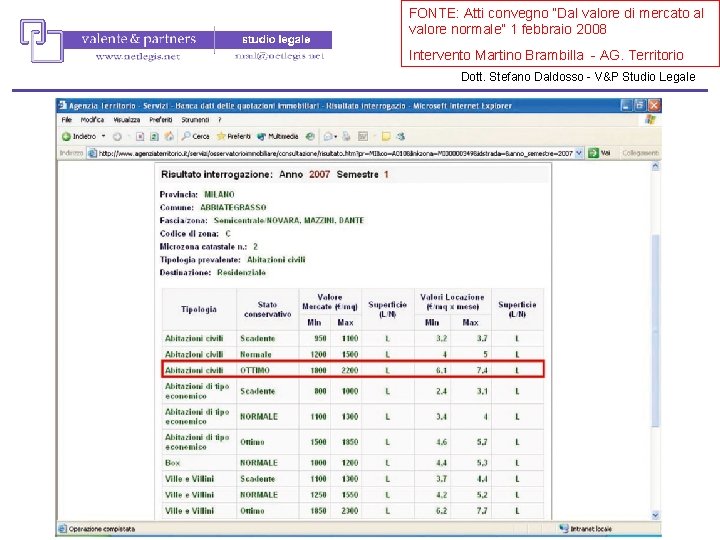Click the 'Abitazioni civili' tipologia prevalente value
720x540 pixels.
(276, 259)
